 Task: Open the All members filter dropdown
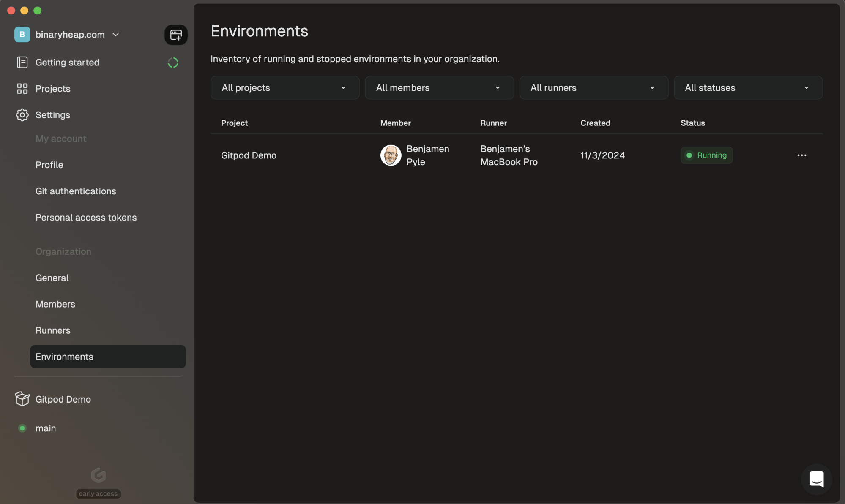pos(439,88)
